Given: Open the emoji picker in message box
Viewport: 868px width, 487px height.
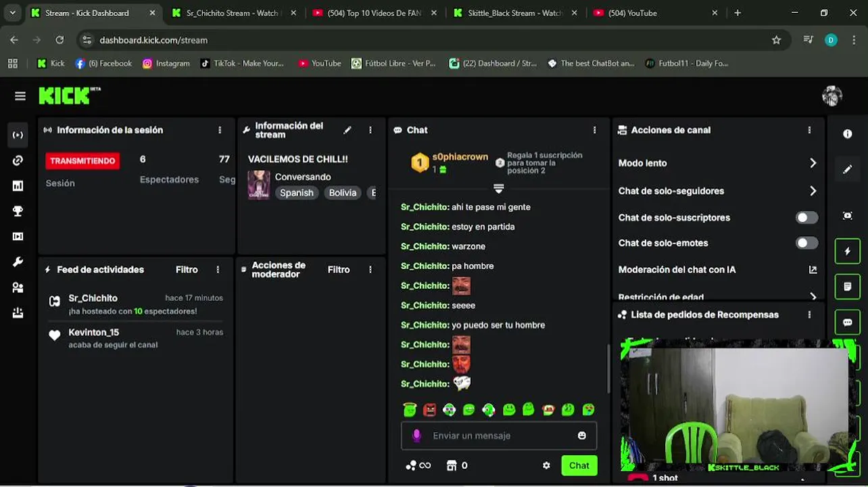Looking at the screenshot, I should click(x=582, y=436).
